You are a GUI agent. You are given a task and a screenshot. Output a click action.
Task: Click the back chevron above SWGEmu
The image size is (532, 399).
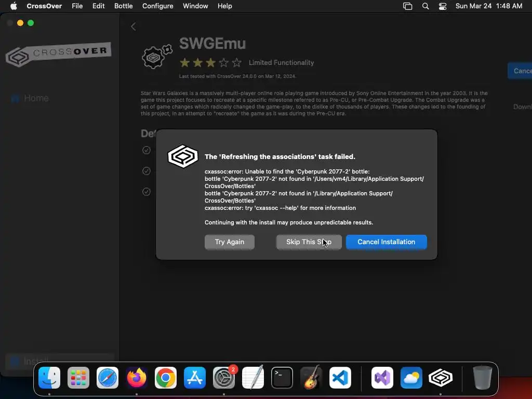click(134, 26)
